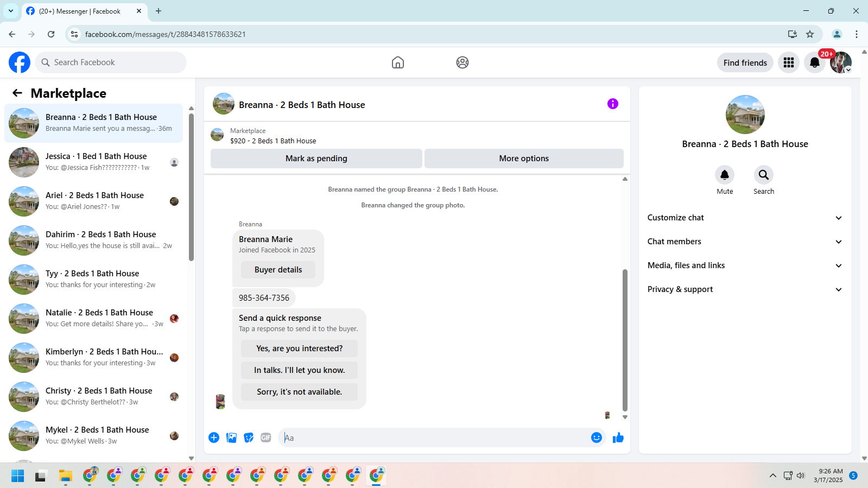Open Kimberlyn 2 Beds 1 Bath House chat
868x488 pixels.
(x=93, y=358)
